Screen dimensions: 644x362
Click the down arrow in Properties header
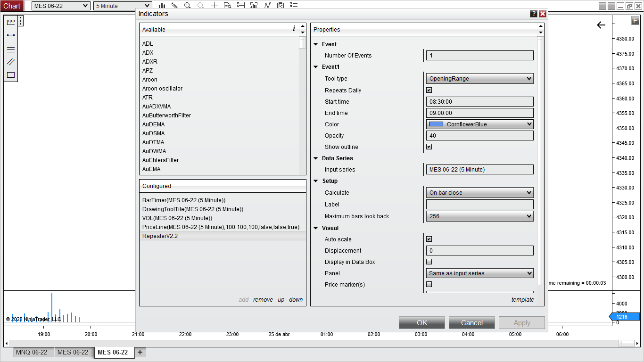(x=541, y=33)
